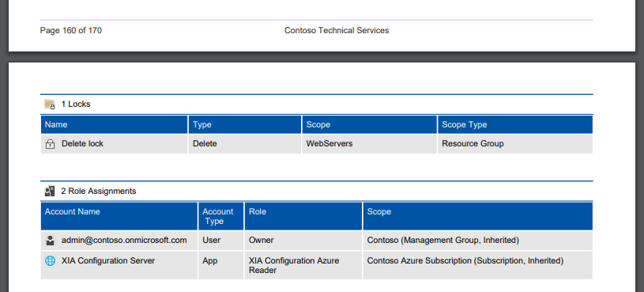Click the Account Type column header
Viewport: 644px width, 292px height.
(221, 216)
